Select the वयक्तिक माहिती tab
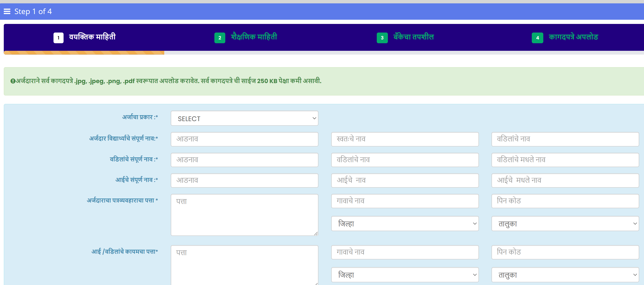The height and width of the screenshot is (285, 644). 92,37
